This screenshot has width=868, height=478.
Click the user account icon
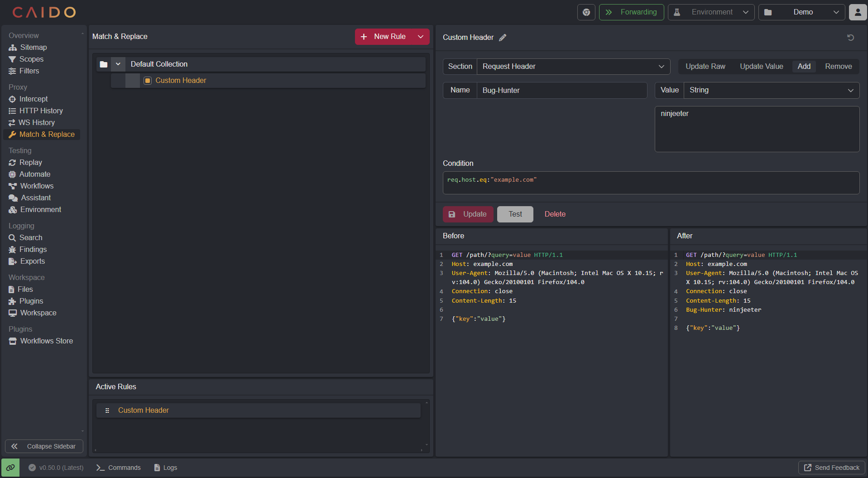[x=858, y=12]
